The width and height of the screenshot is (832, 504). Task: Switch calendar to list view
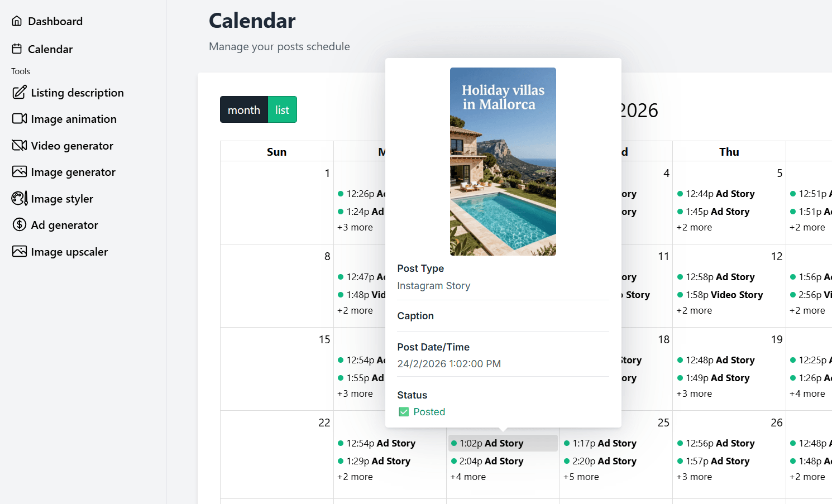tap(282, 109)
